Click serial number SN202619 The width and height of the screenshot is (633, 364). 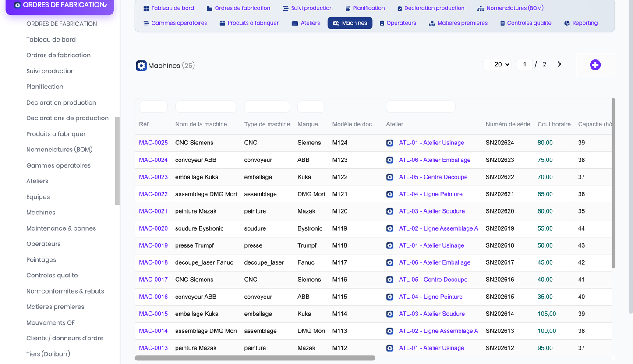500,228
